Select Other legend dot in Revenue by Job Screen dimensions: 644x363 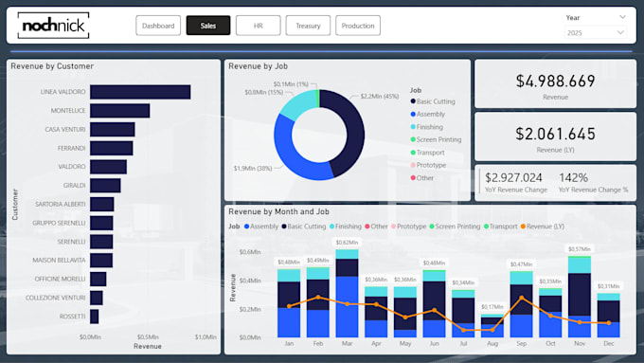pos(413,177)
